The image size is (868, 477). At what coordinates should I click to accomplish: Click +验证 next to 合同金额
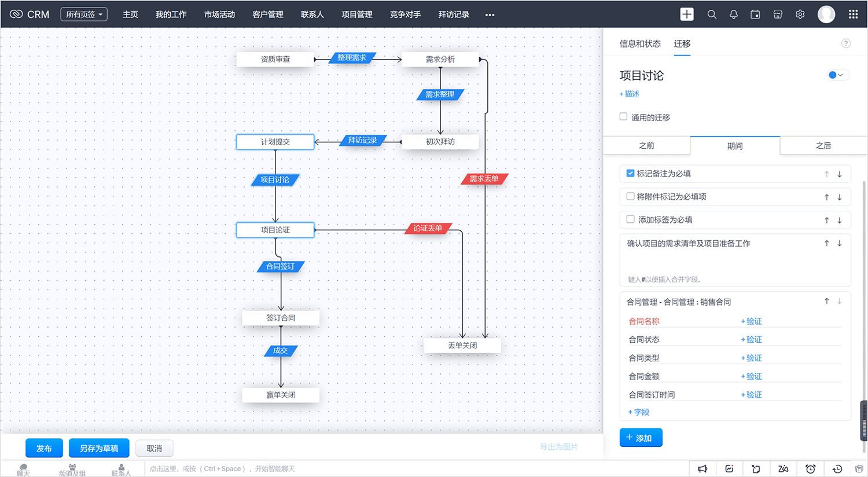[752, 376]
